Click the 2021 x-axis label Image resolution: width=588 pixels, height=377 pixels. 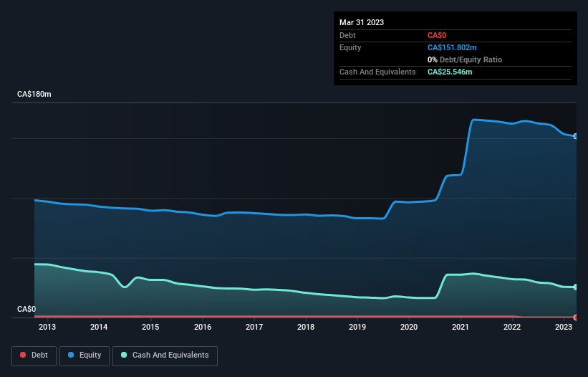[461, 327]
